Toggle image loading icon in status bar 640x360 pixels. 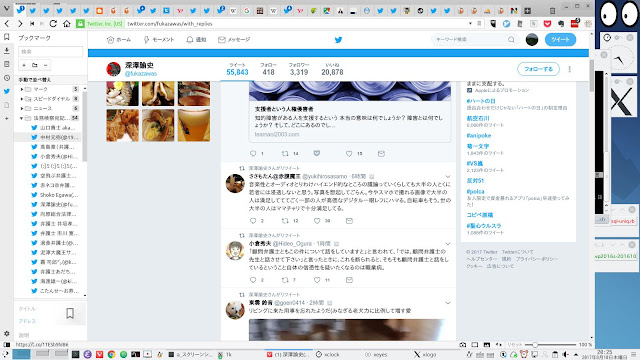[x=487, y=344]
